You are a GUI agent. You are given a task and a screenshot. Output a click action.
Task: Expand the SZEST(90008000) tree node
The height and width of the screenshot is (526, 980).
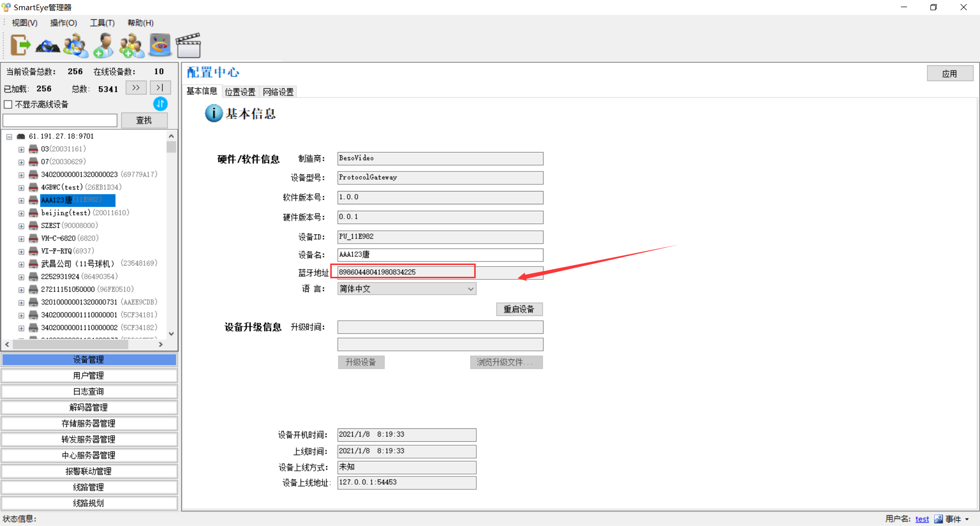point(21,226)
